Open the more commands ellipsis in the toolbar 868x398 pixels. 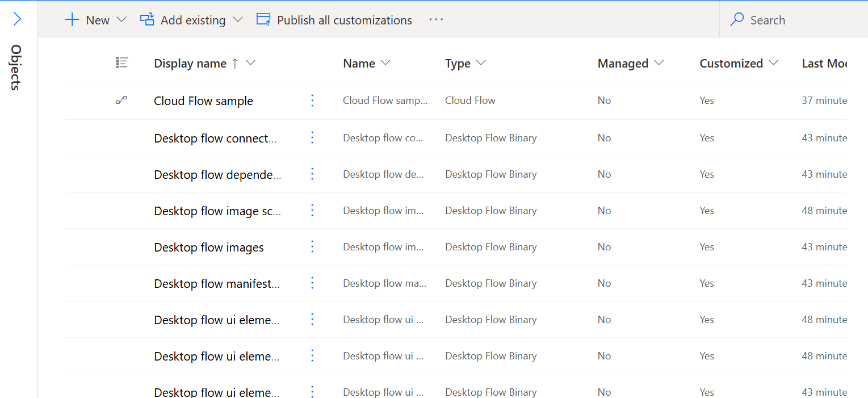(x=436, y=20)
